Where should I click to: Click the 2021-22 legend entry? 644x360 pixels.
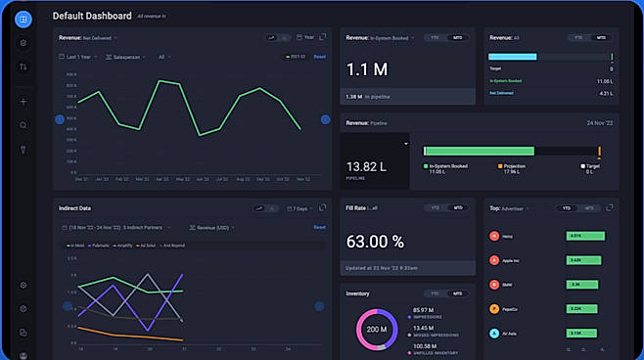click(296, 57)
